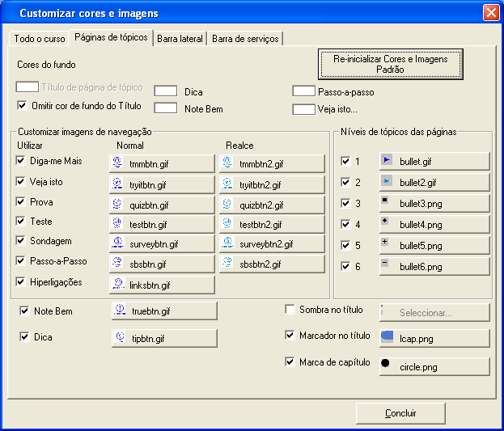
Task: Toggle Omitir cor de fundo do Título
Action: (23, 105)
